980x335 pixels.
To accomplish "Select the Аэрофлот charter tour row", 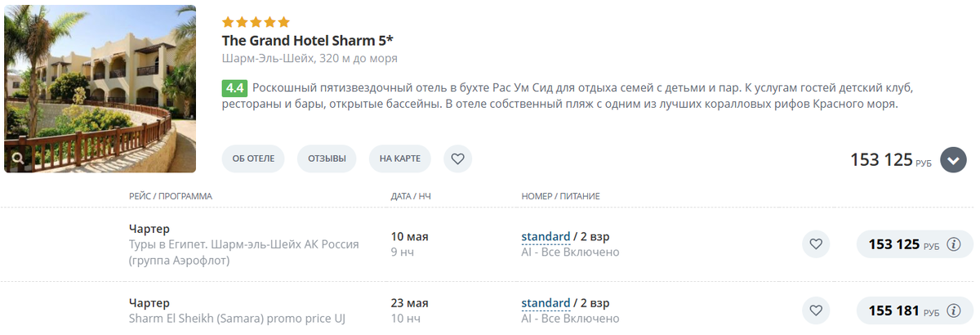I will (490, 244).
